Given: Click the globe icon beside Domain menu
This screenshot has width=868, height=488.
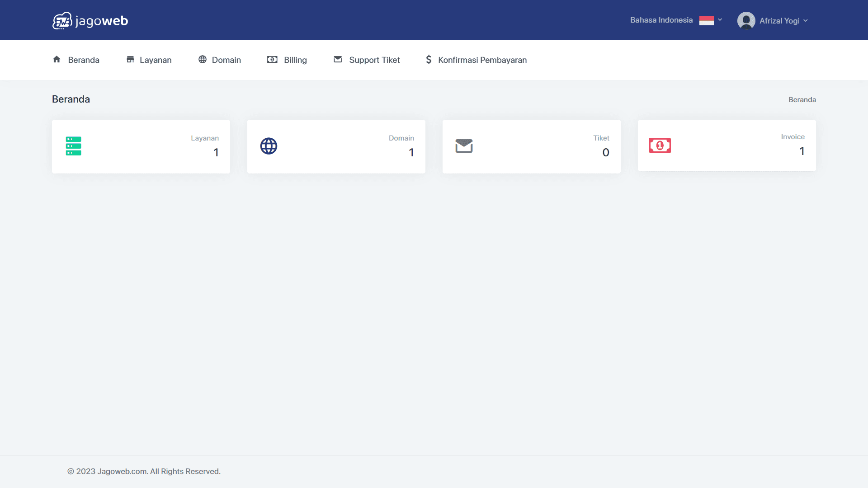Looking at the screenshot, I should click(203, 59).
